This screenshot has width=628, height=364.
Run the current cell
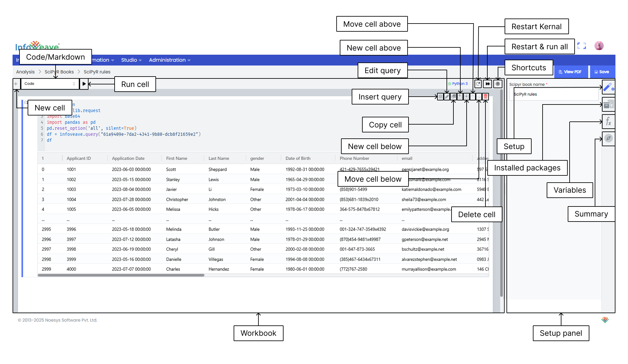(x=84, y=84)
